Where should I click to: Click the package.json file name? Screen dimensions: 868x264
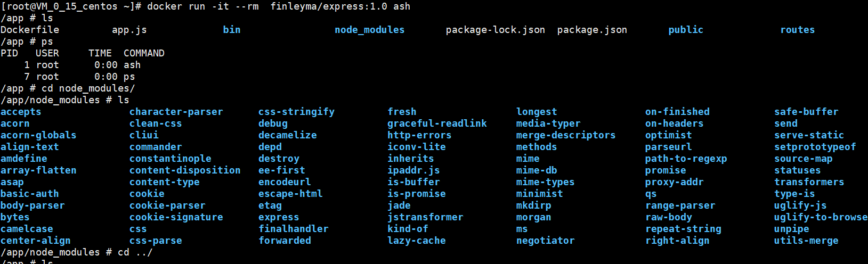click(x=592, y=30)
